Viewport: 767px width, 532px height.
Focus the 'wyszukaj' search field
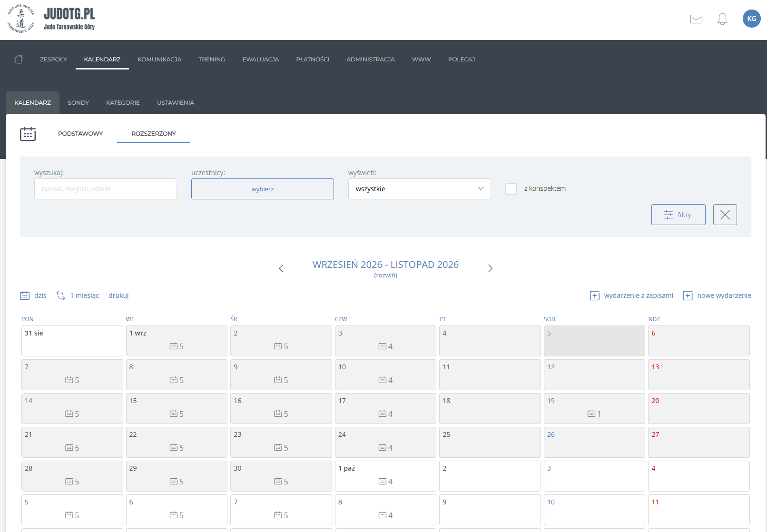pos(106,189)
